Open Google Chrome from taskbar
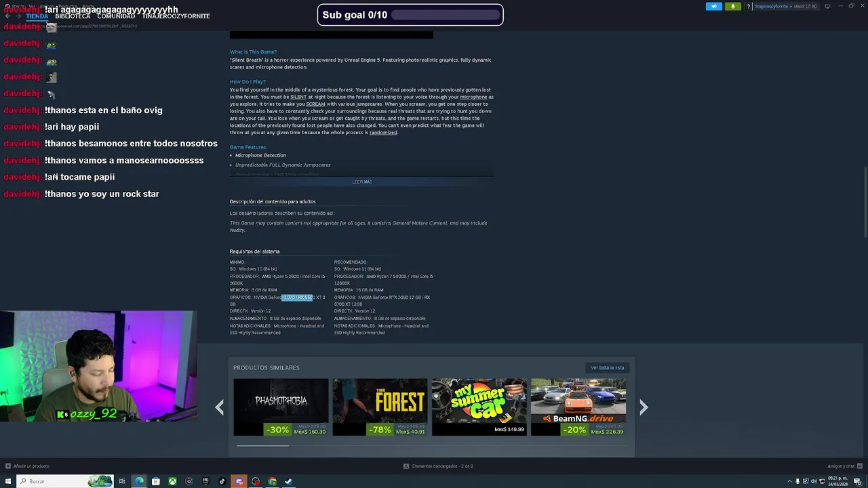 [x=272, y=481]
